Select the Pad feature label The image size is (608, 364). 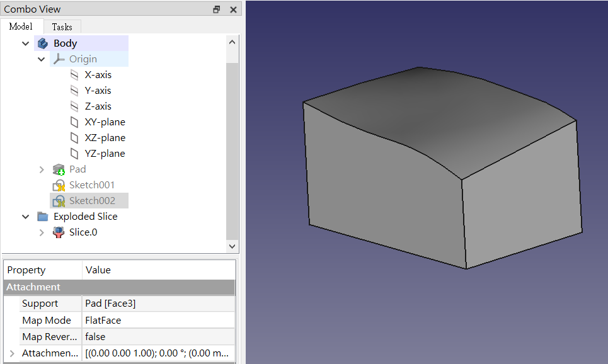point(77,169)
